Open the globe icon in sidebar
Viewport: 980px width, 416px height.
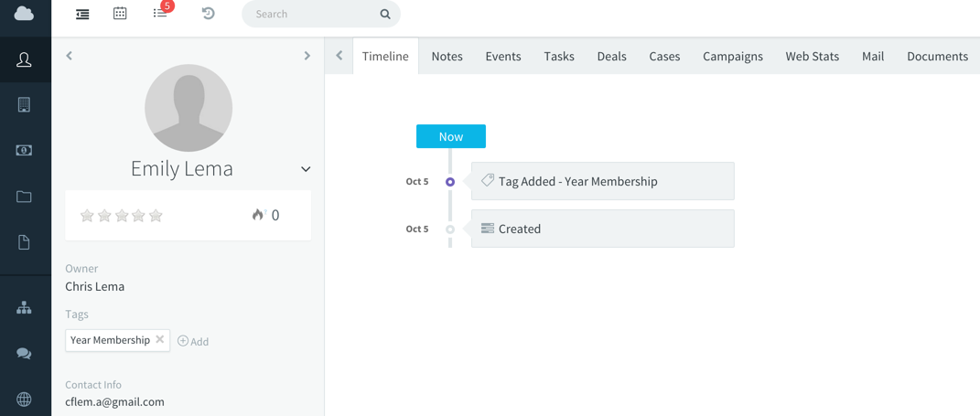(24, 400)
